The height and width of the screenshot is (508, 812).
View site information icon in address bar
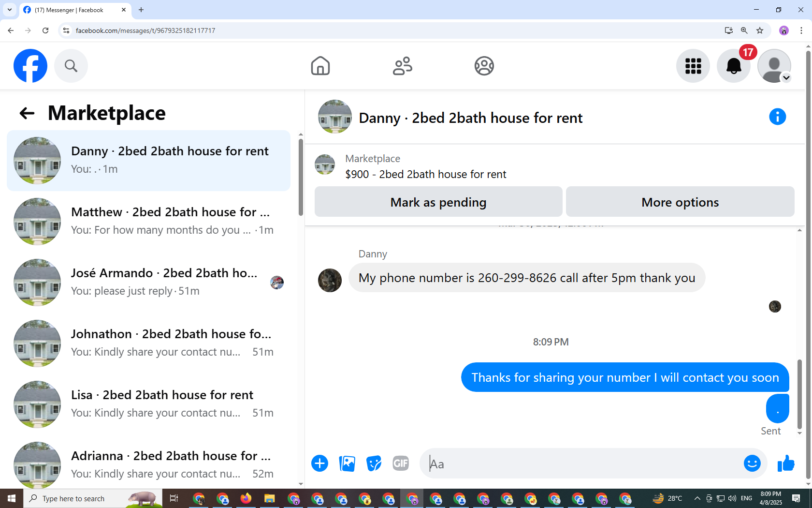point(66,30)
